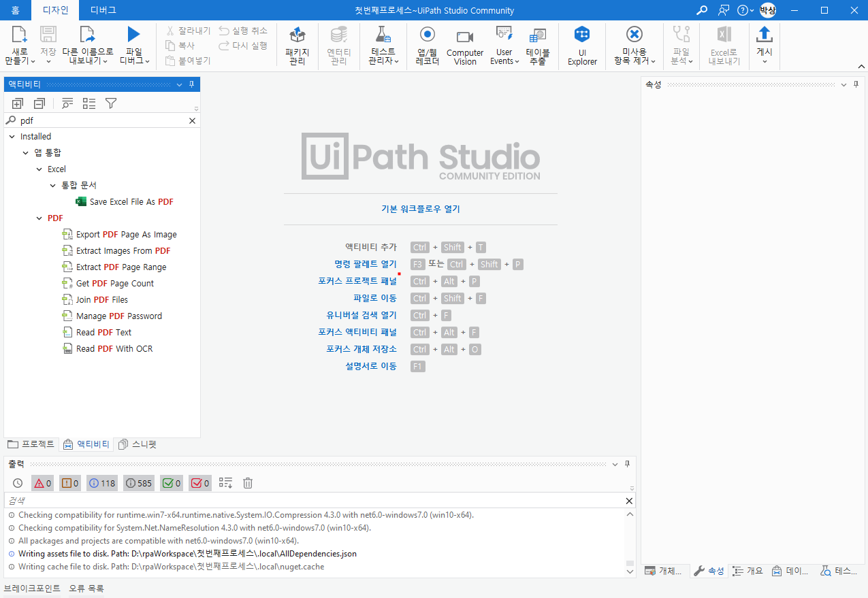Click the 설명서로 이동 link

tap(371, 366)
